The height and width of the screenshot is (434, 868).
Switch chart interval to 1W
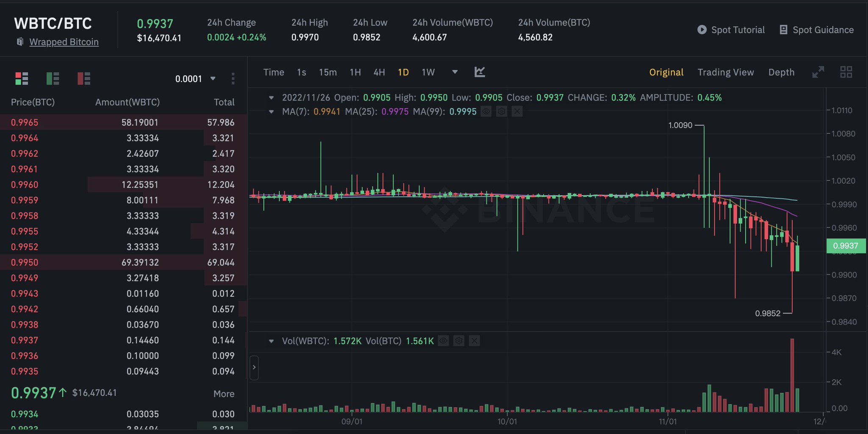click(428, 72)
